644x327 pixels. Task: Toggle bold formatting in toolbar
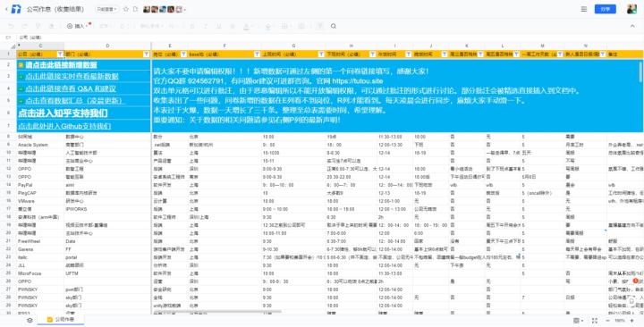[193, 26]
